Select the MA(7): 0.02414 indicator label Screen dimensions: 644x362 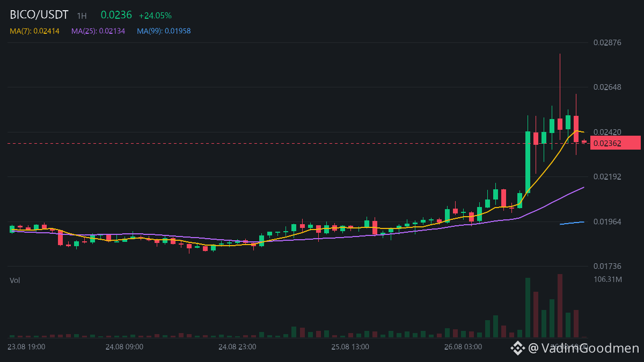click(x=34, y=31)
